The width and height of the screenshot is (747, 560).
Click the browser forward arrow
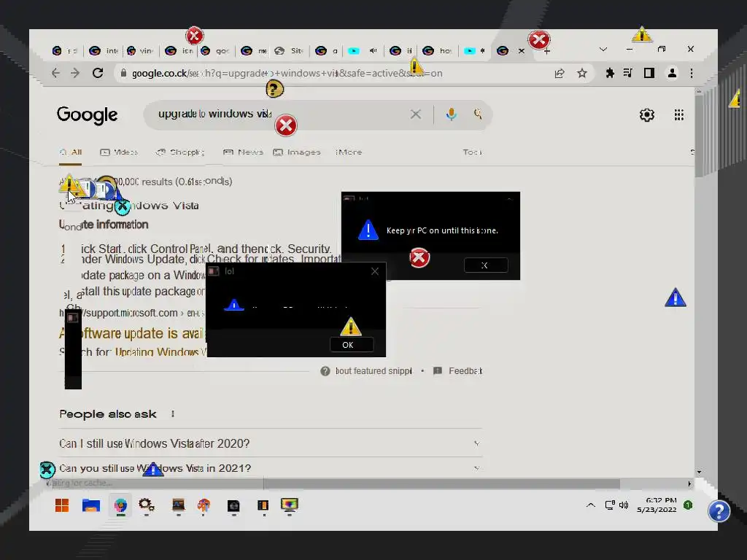tap(75, 73)
